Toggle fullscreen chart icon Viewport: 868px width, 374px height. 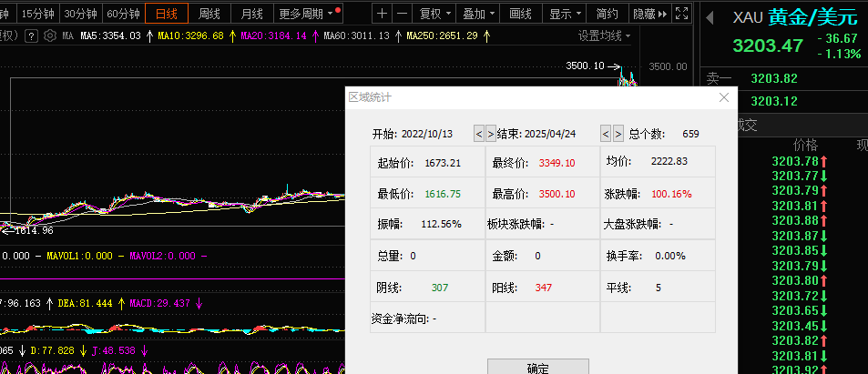682,14
